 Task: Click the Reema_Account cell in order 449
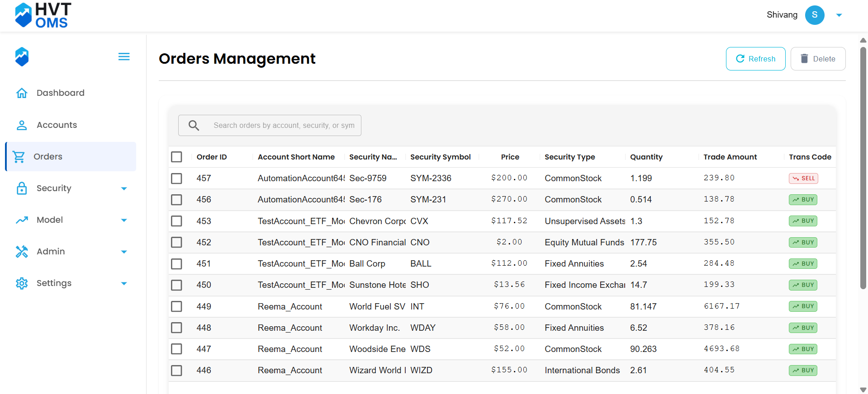(290, 307)
